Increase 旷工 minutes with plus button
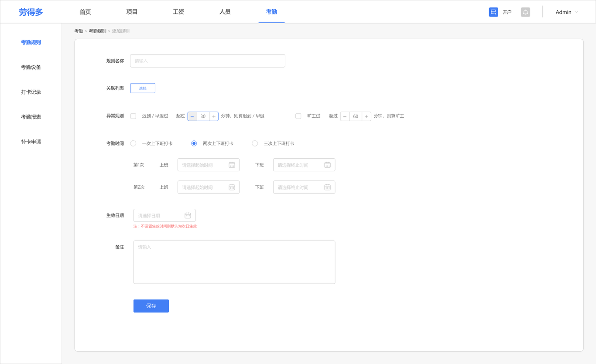Viewport: 596px width, 364px height. 367,116
